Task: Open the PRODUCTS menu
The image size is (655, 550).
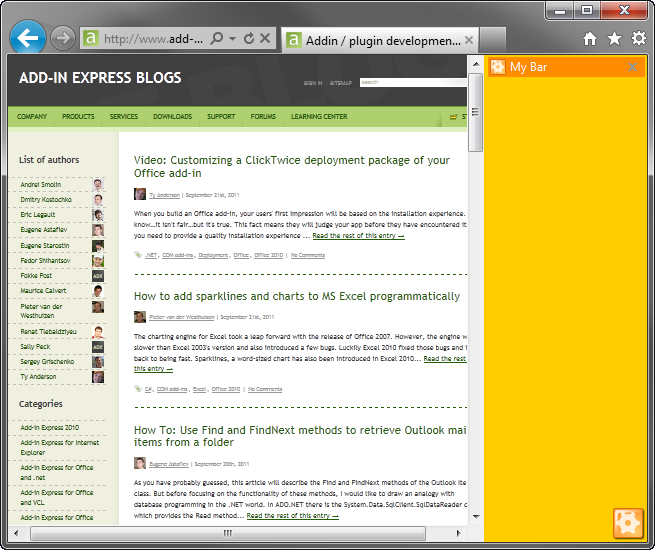Action: 78,117
